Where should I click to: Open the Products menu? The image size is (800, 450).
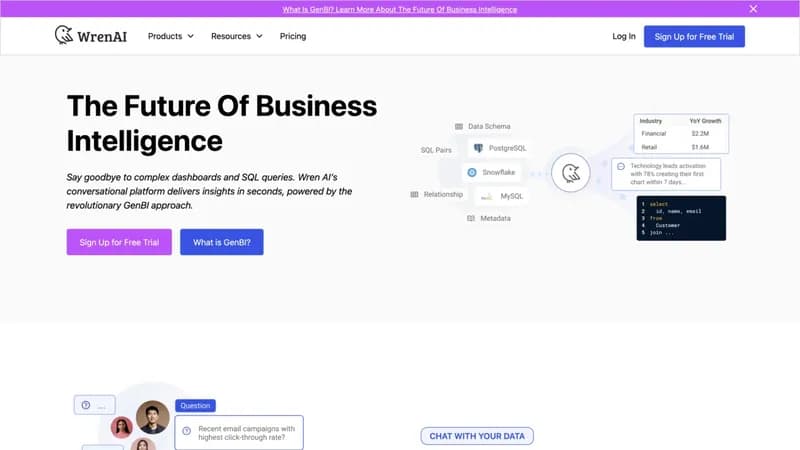(x=170, y=36)
